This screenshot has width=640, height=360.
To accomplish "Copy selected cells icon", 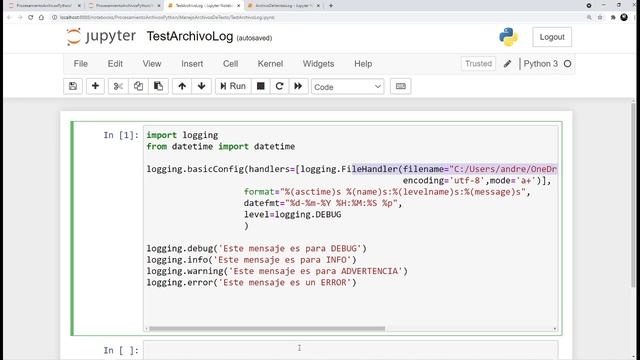I will coord(138,86).
